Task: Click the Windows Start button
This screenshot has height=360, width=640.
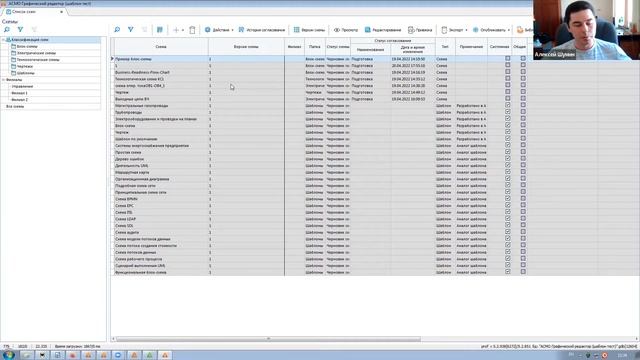Action: click(9, 355)
